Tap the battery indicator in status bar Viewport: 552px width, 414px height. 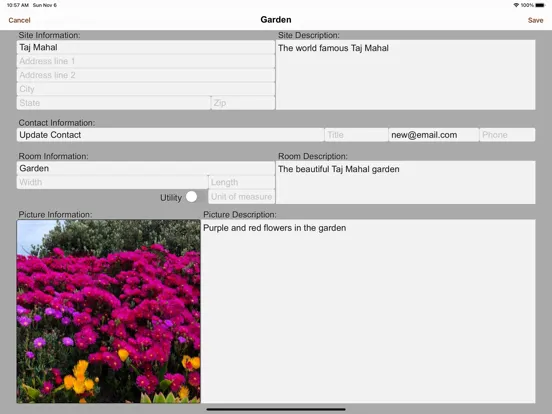point(540,5)
